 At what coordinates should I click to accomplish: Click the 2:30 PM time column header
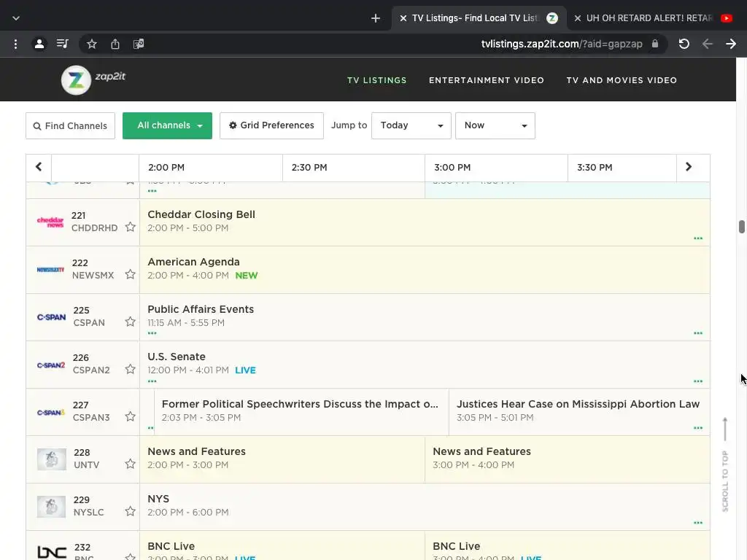[354, 168]
